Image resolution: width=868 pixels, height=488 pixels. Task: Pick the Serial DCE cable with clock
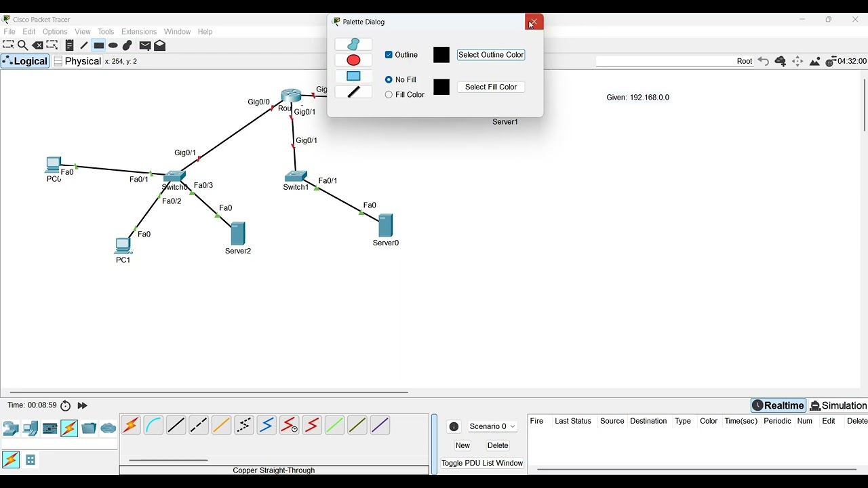point(290,425)
